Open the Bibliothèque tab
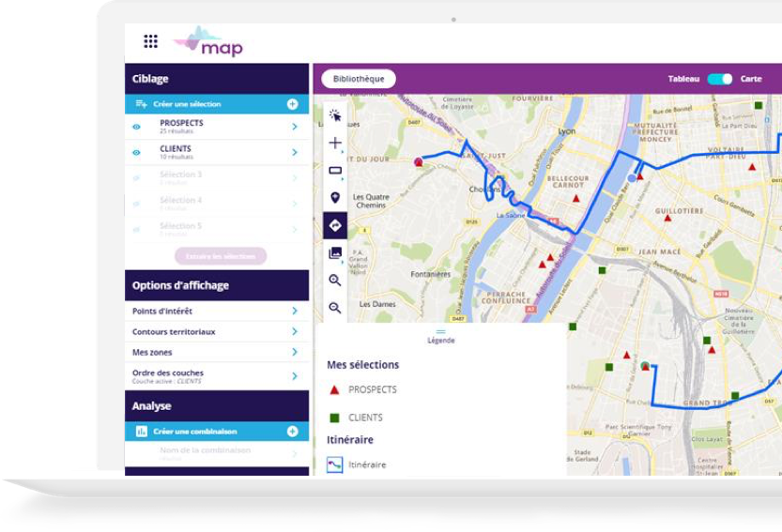This screenshot has height=532, width=782. [359, 79]
